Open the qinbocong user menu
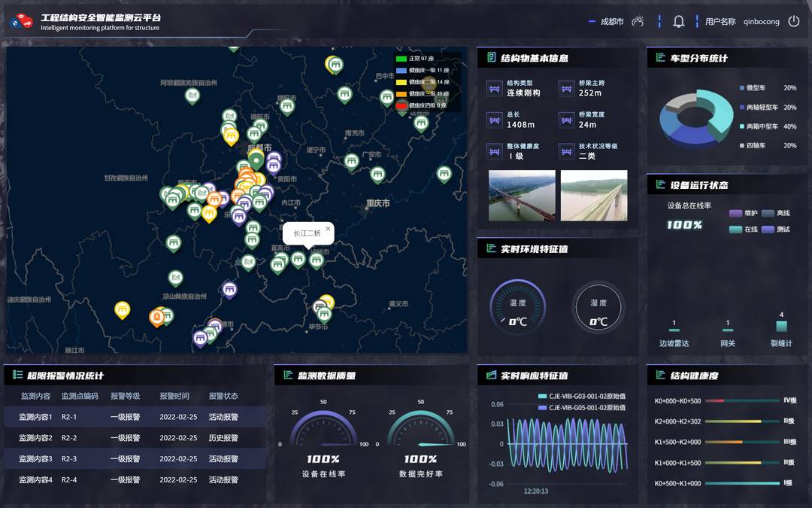812x508 pixels. (x=761, y=22)
